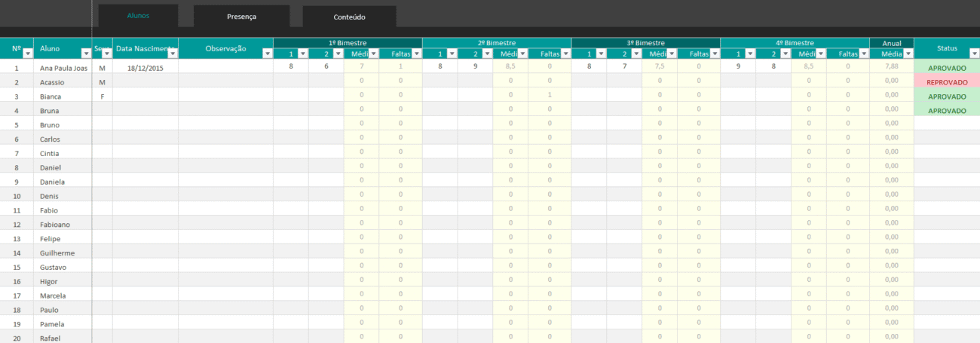Select the student name Bianca
The image size is (980, 343).
(50, 96)
